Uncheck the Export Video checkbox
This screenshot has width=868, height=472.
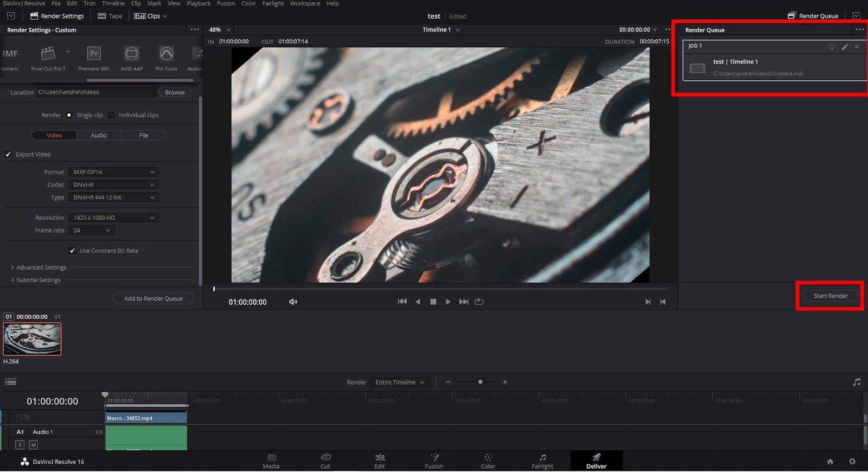tap(8, 155)
